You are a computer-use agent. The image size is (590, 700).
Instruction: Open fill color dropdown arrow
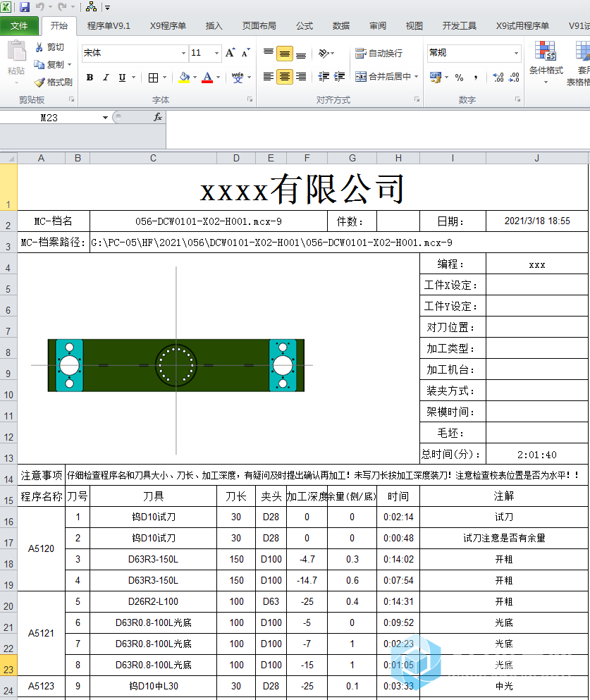(x=195, y=78)
